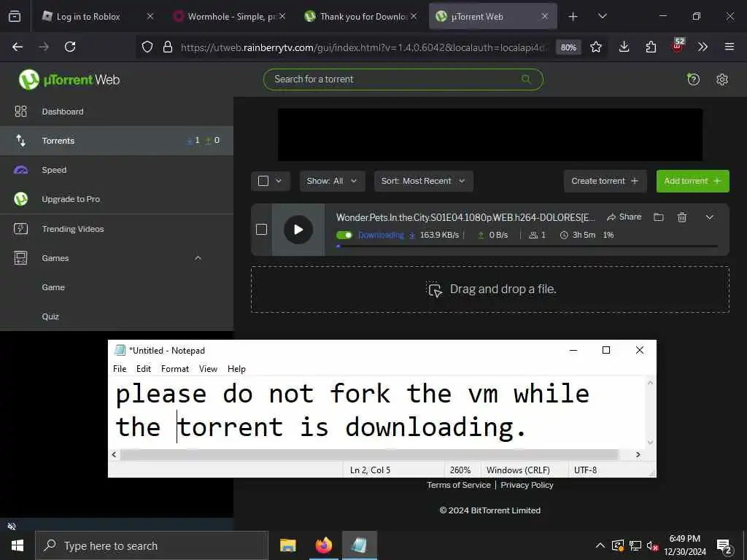This screenshot has height=560, width=747.
Task: Click the taskbar clock showing 6:49 PM
Action: click(x=685, y=545)
